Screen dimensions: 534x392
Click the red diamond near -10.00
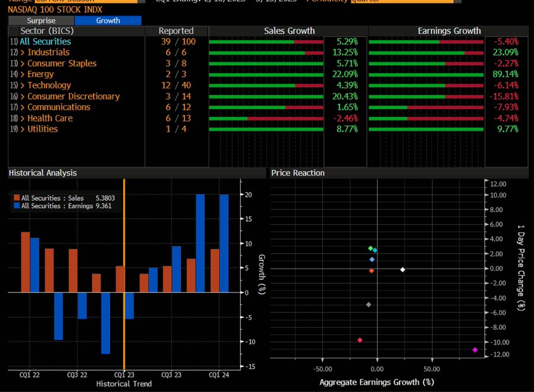coord(360,340)
